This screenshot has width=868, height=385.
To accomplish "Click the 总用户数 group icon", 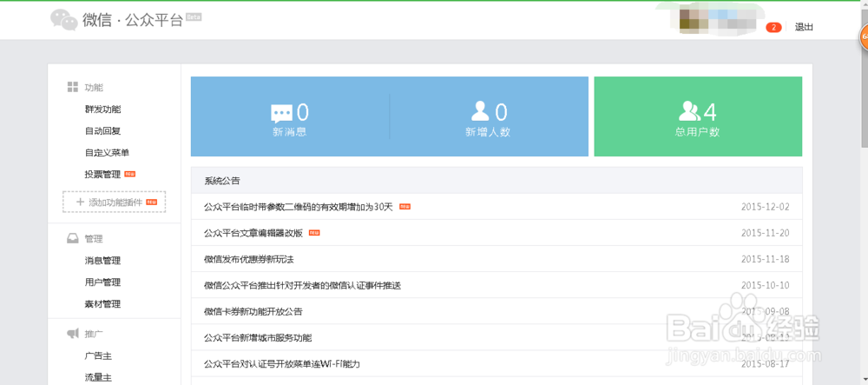I will [689, 111].
